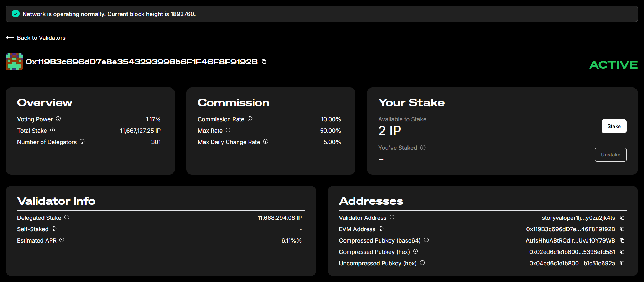This screenshot has height=282, width=644.
Task: Open info icon beside Number of Delegators
Action: coord(82,142)
